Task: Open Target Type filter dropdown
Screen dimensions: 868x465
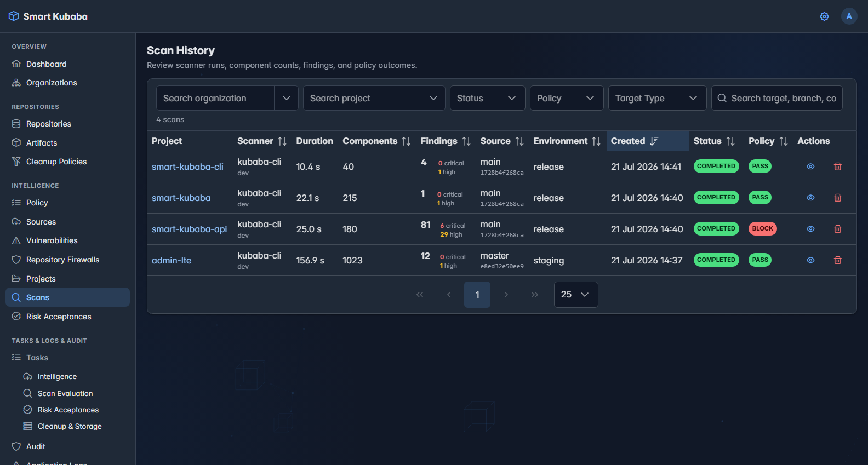Action: coord(657,98)
